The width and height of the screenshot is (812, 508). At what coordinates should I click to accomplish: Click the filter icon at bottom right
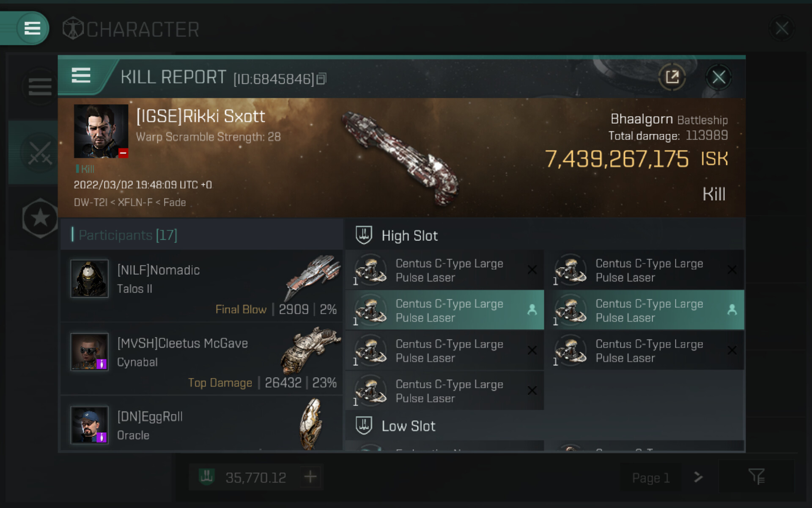756,477
